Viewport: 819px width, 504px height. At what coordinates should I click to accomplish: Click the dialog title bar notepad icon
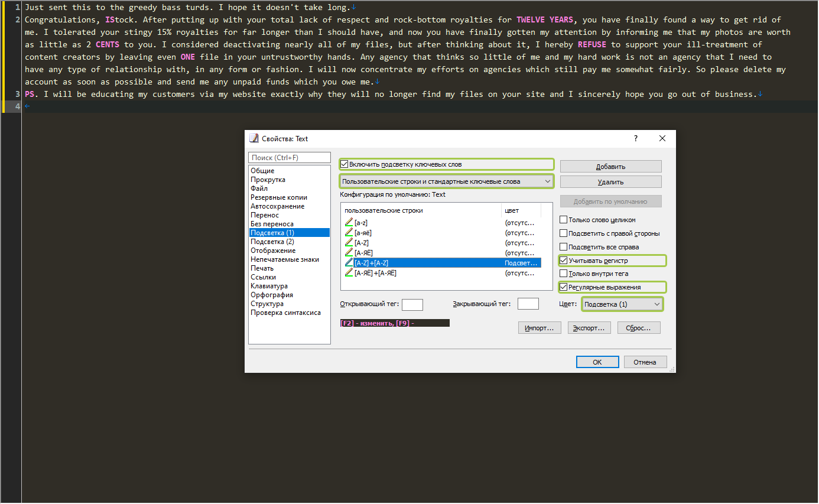coord(254,138)
